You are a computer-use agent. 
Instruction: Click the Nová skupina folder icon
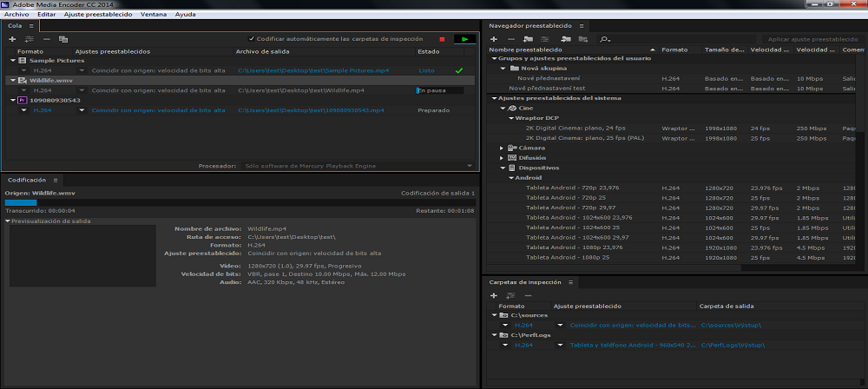click(x=516, y=68)
